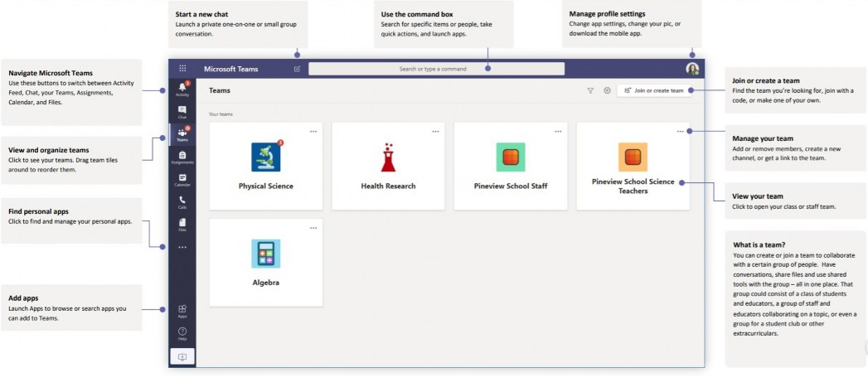Open the Activity feed
The image size is (868, 377).
(x=182, y=89)
